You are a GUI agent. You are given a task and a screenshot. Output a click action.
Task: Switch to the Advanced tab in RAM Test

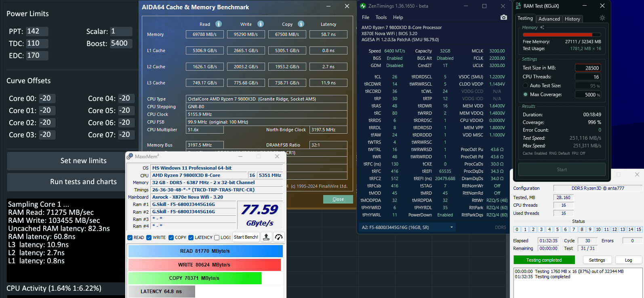[x=549, y=19]
